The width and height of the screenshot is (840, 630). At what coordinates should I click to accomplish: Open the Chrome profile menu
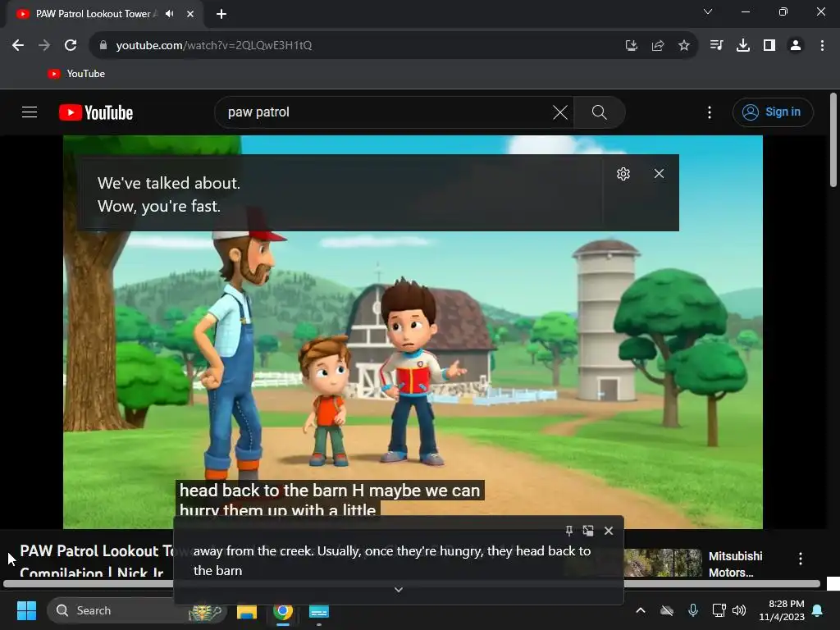click(796, 46)
